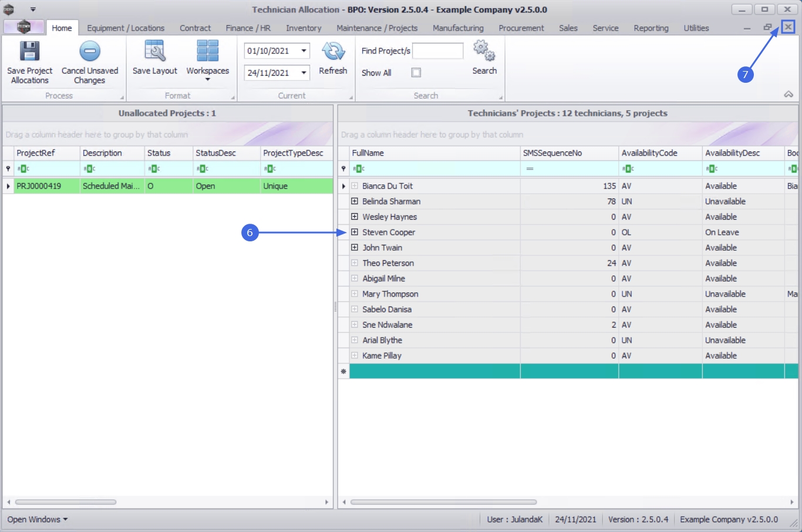Open the Search group dialog launcher
802x532 pixels.
click(501, 97)
